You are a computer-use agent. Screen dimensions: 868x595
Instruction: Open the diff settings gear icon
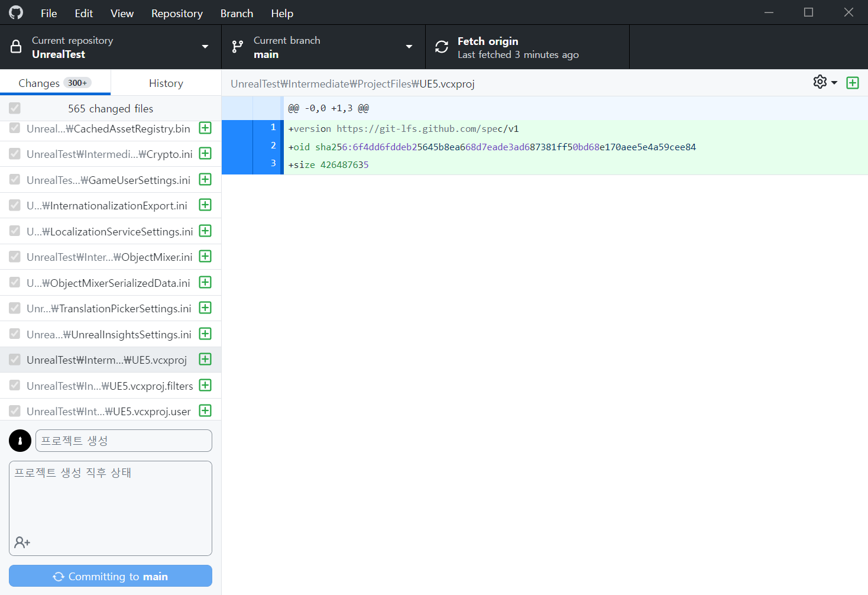pos(820,82)
